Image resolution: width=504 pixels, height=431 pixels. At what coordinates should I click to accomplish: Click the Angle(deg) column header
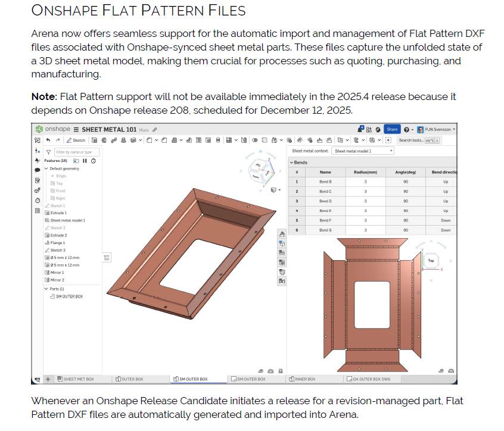click(406, 172)
